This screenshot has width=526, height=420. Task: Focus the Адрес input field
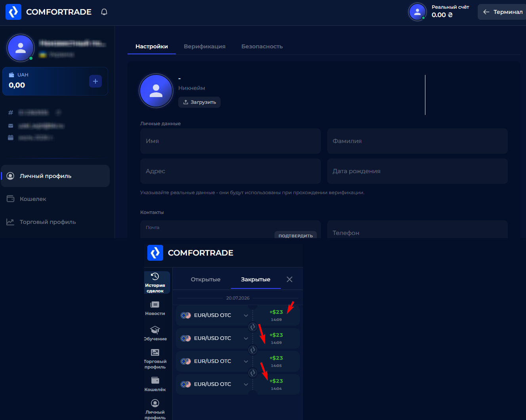pos(231,171)
